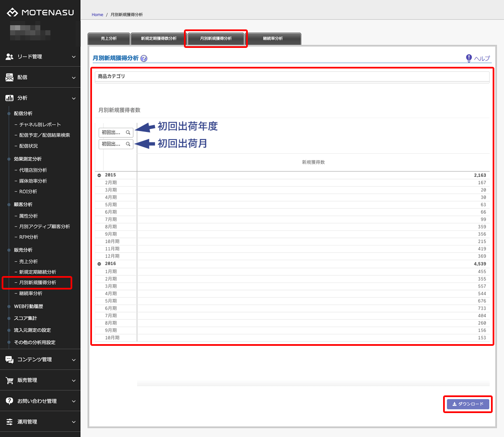Click the お問い合わせ管理 question icon

9,401
